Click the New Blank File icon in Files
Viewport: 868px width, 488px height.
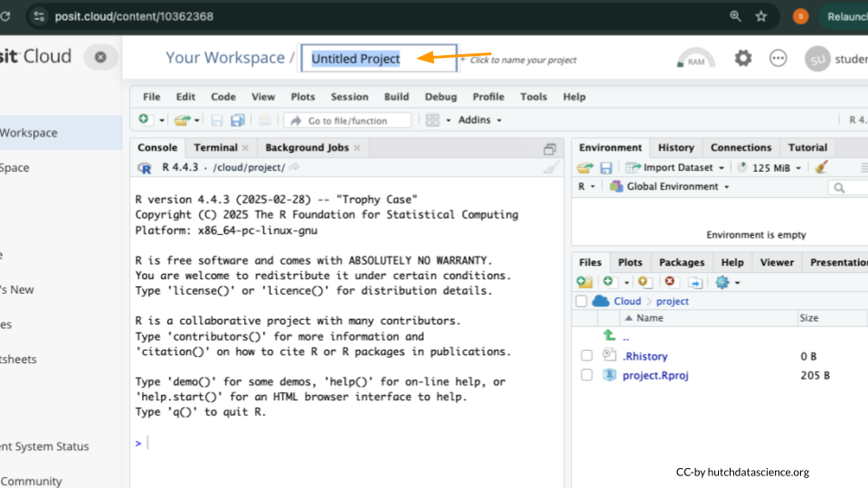pos(609,282)
